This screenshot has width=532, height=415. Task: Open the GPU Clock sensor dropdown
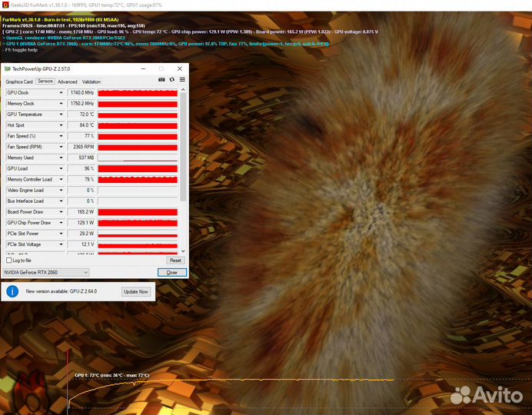(x=61, y=92)
